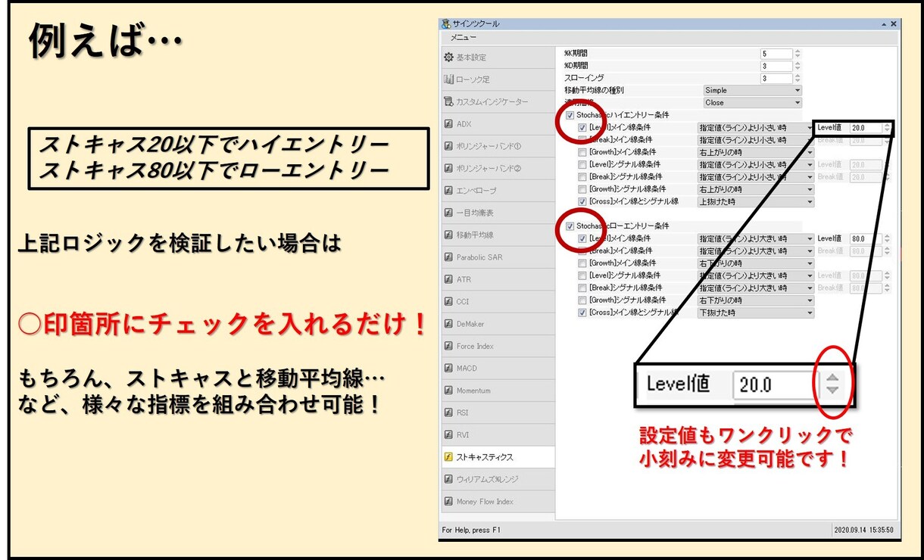Click spinner arrows for Level値 80.0

[x=887, y=238]
